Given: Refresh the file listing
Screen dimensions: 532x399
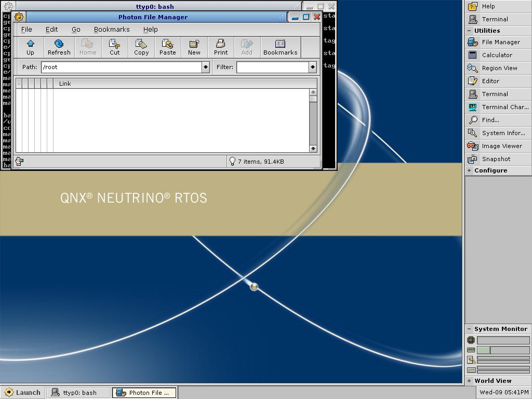Looking at the screenshot, I should (59, 47).
